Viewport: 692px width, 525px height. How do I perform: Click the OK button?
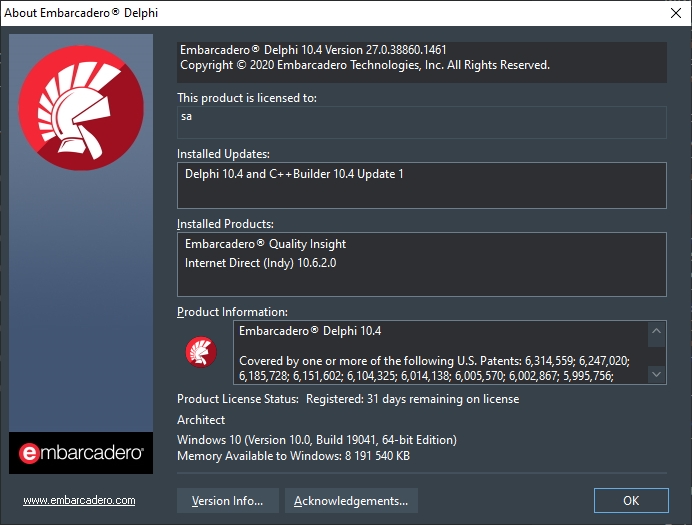[x=631, y=500]
